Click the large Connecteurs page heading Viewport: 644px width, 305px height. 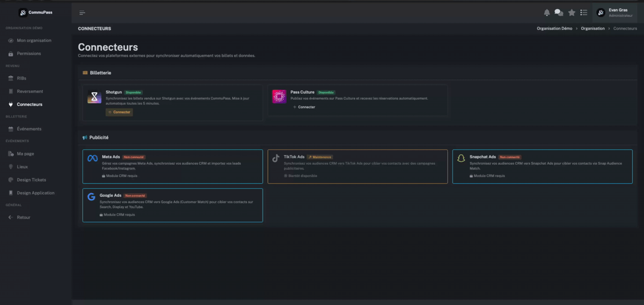point(108,47)
